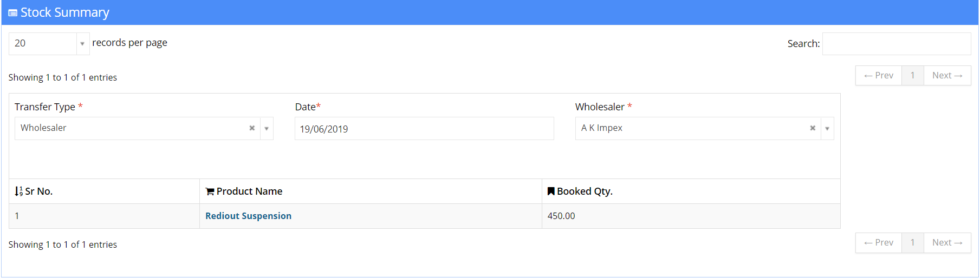Screen dimensions: 980x278
Task: Select page 1 in the top pagination
Action: [x=913, y=76]
